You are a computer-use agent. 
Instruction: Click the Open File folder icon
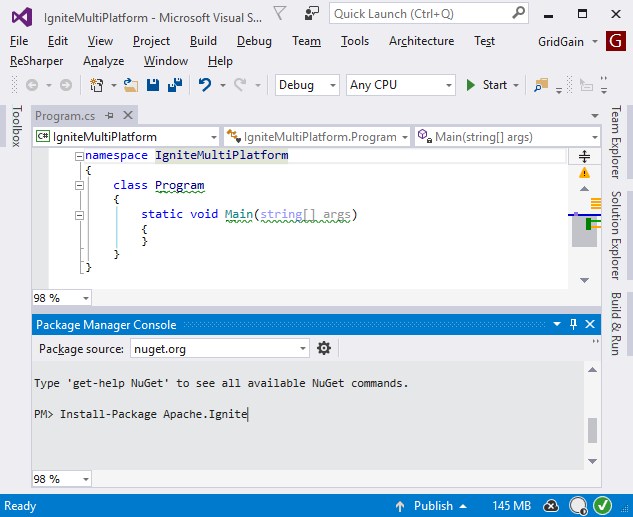[x=130, y=85]
